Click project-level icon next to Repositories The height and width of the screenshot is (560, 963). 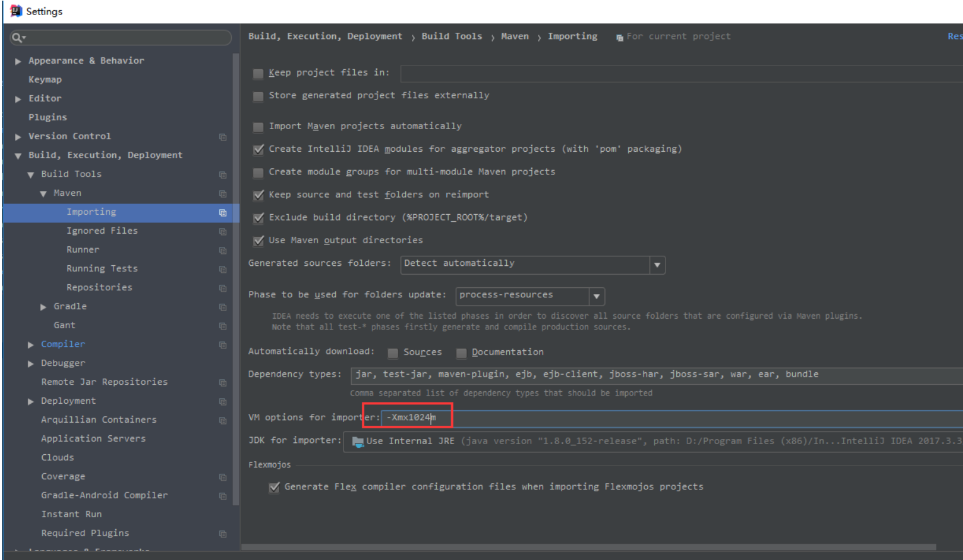[x=222, y=288]
